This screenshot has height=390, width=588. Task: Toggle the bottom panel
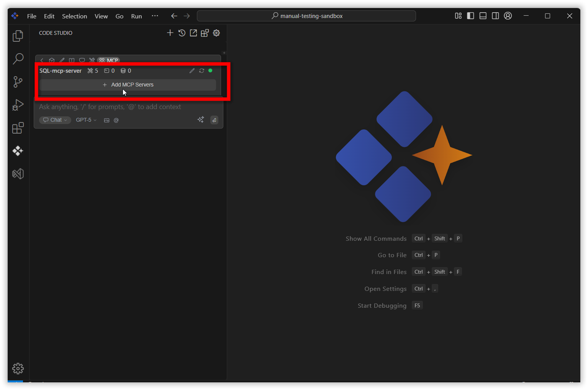(483, 16)
